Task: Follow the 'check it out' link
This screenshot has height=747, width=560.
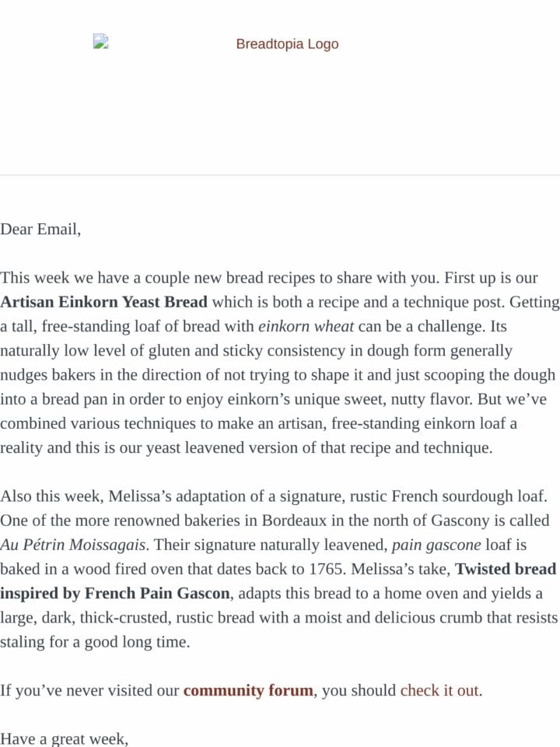Action: point(439,690)
